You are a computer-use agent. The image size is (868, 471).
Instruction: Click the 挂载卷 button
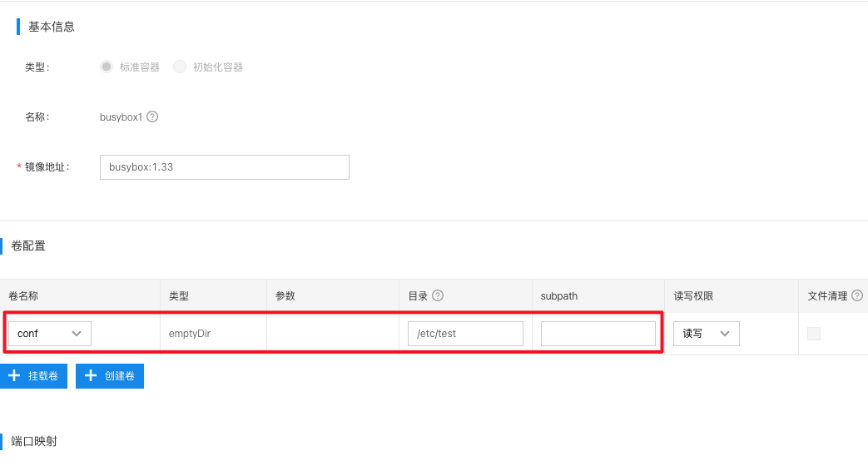click(x=34, y=376)
